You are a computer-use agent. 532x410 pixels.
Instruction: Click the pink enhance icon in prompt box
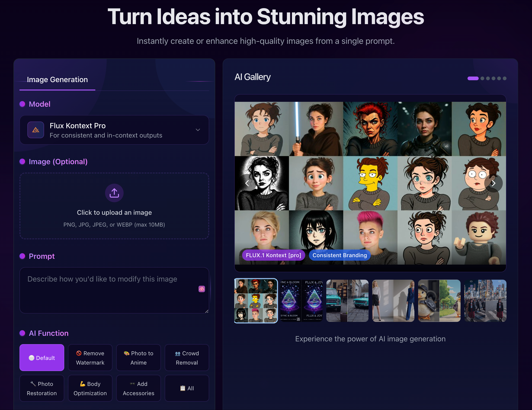(202, 289)
